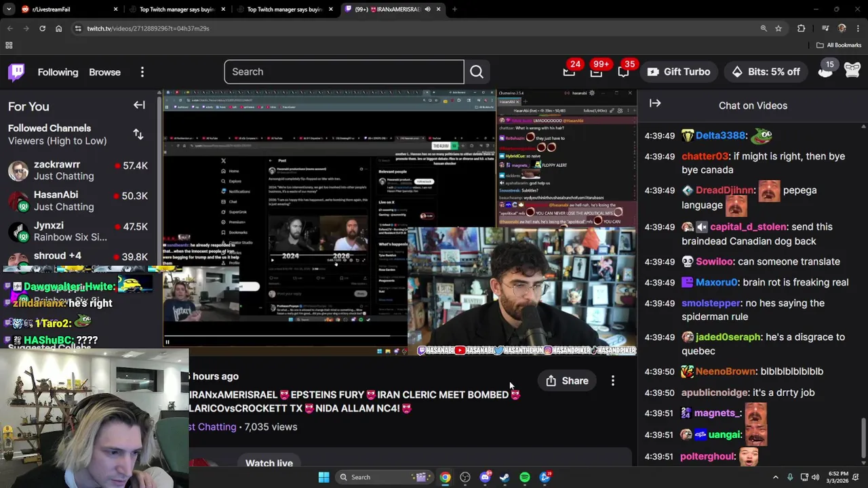Click username polterghoul in chat
This screenshot has width=868, height=488.
(708, 457)
